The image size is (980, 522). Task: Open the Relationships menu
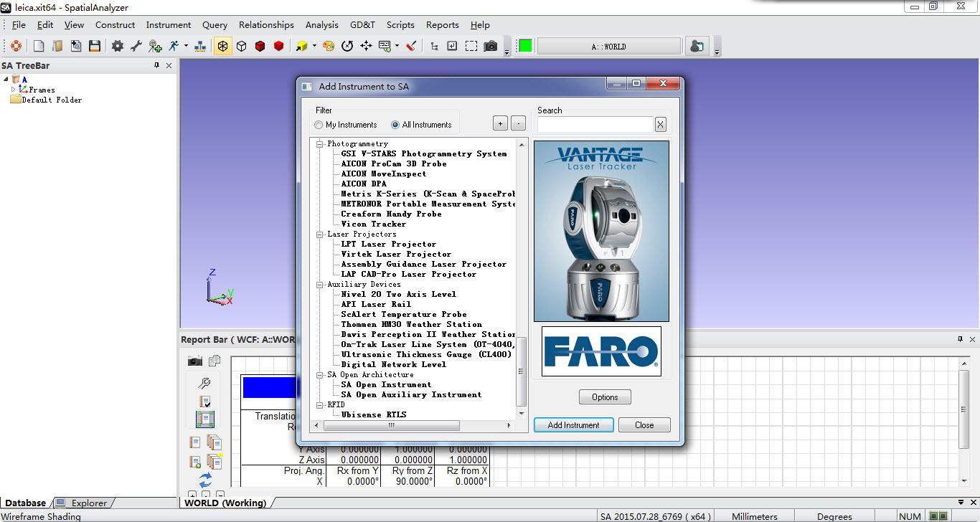coord(266,24)
